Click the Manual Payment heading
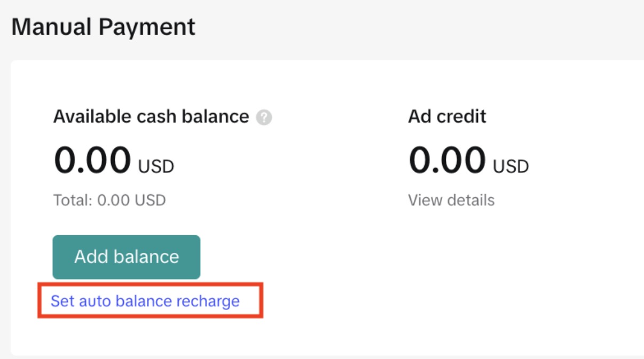 (104, 27)
